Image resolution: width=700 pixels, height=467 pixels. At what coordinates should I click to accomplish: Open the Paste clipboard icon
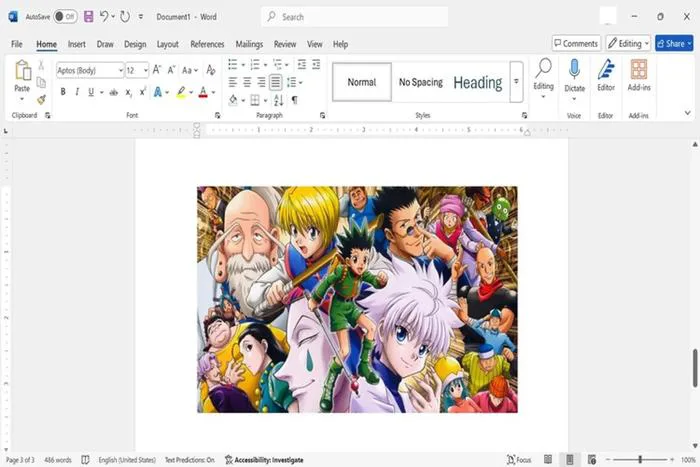pos(22,71)
